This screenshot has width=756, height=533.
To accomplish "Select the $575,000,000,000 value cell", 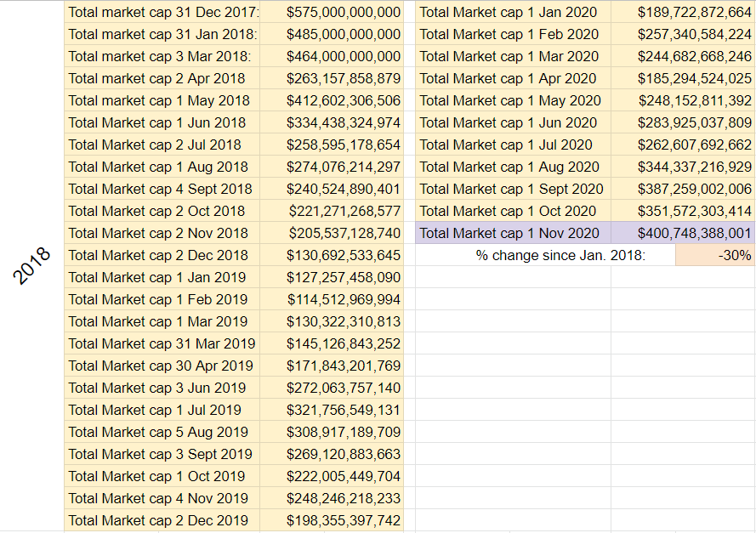I will tap(332, 12).
